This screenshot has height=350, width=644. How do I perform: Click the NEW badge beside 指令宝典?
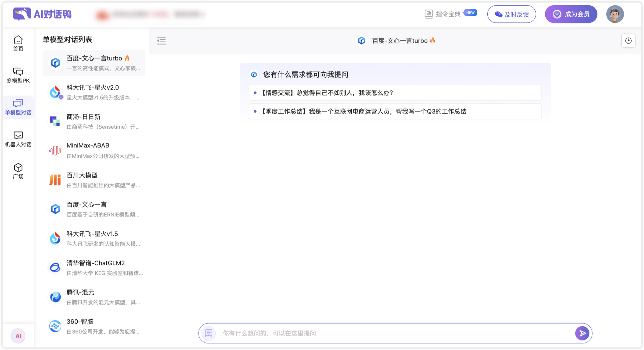tap(470, 12)
